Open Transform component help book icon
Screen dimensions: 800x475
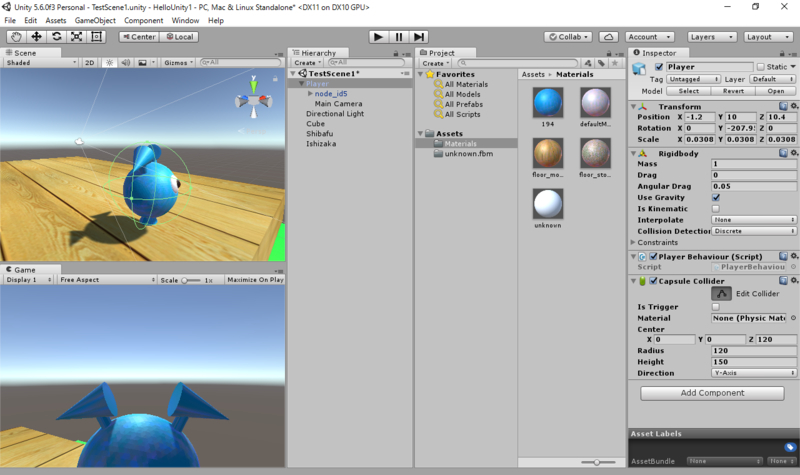click(783, 106)
